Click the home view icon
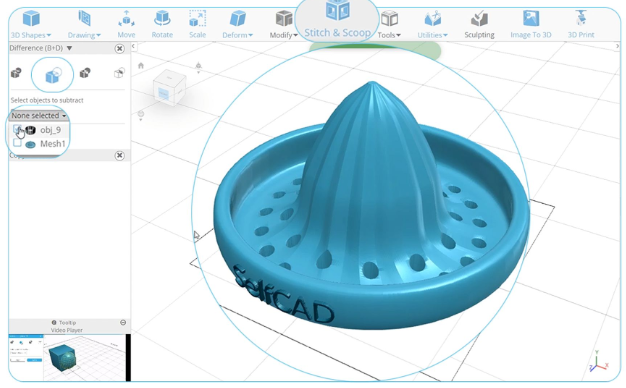Image resolution: width=626 pixels, height=388 pixels. [141, 65]
